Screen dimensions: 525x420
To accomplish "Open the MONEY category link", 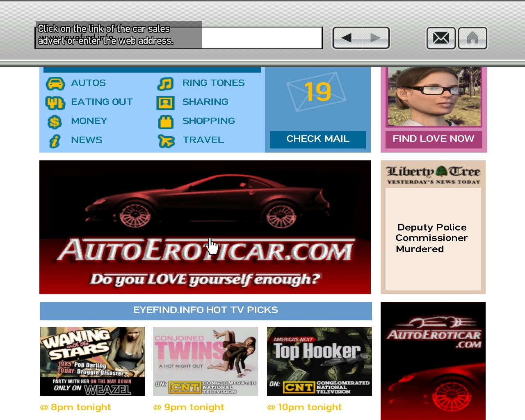I will pyautogui.click(x=89, y=121).
